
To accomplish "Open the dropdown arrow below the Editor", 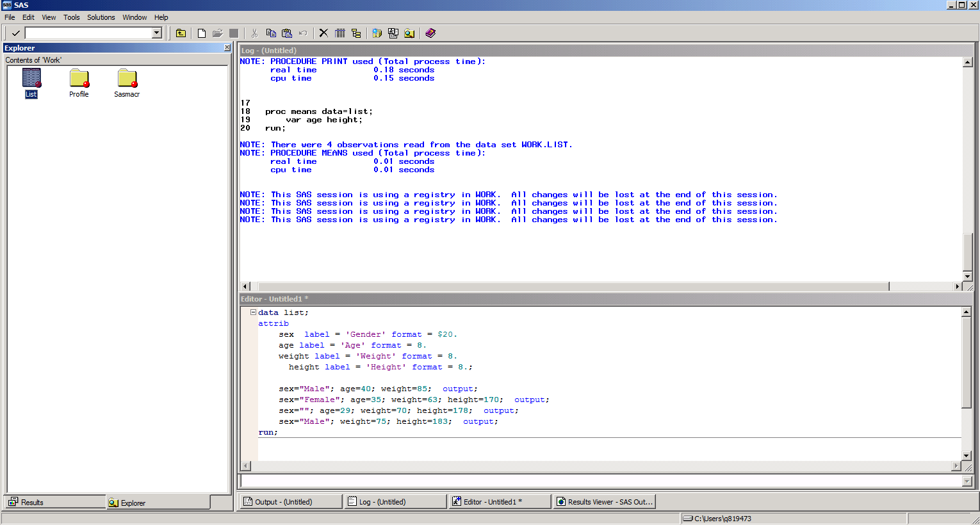I will pyautogui.click(x=967, y=481).
